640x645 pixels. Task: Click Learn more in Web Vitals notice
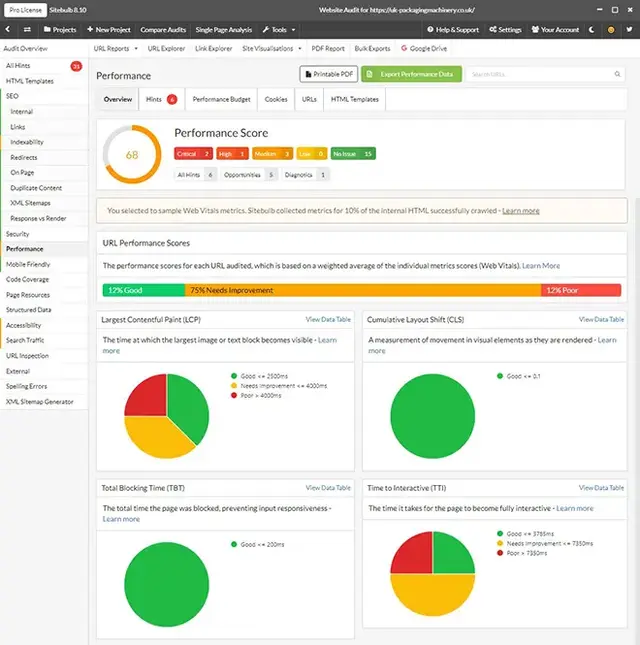[520, 211]
